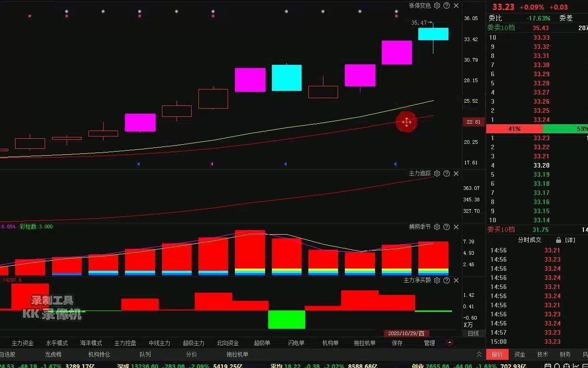Open settings gear for 涨停变色 indicator
This screenshot has width=588, height=368.
point(437,5)
